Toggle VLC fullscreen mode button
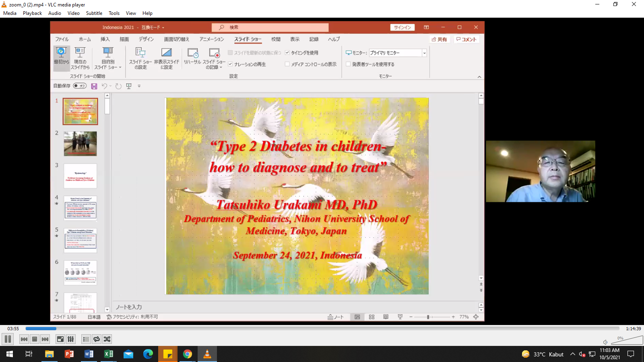The height and width of the screenshot is (362, 644). pos(60,339)
